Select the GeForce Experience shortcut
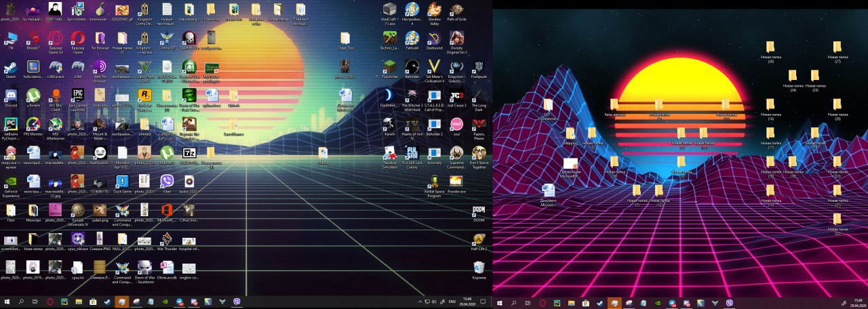The image size is (868, 309). pyautogui.click(x=10, y=184)
